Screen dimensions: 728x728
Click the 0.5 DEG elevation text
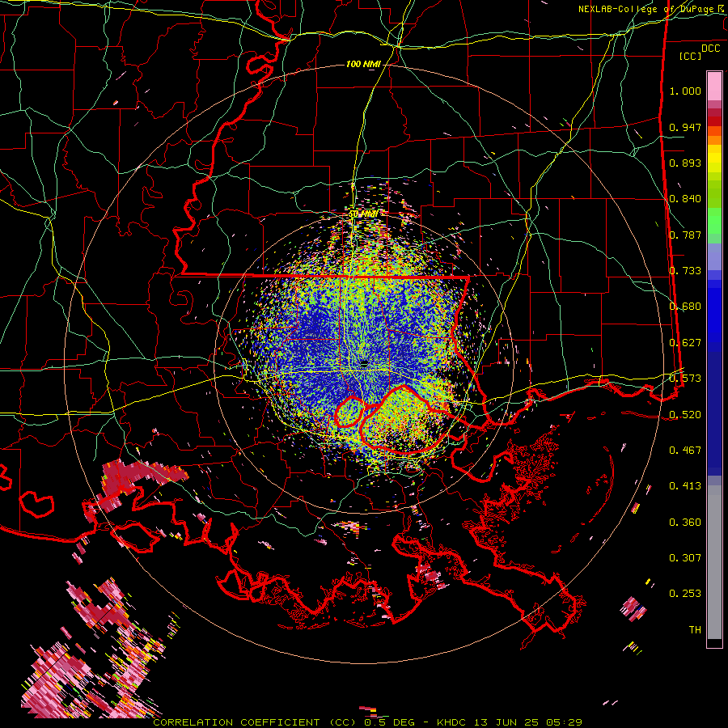pos(391,722)
